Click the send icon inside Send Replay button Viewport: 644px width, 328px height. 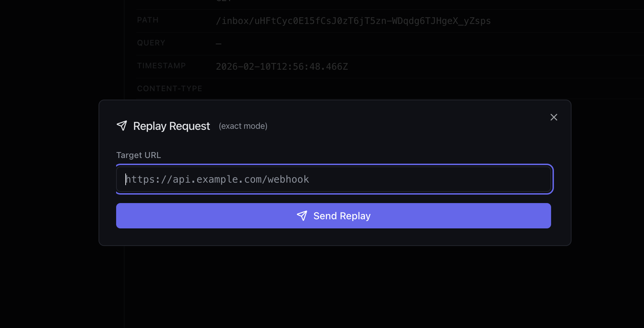303,216
